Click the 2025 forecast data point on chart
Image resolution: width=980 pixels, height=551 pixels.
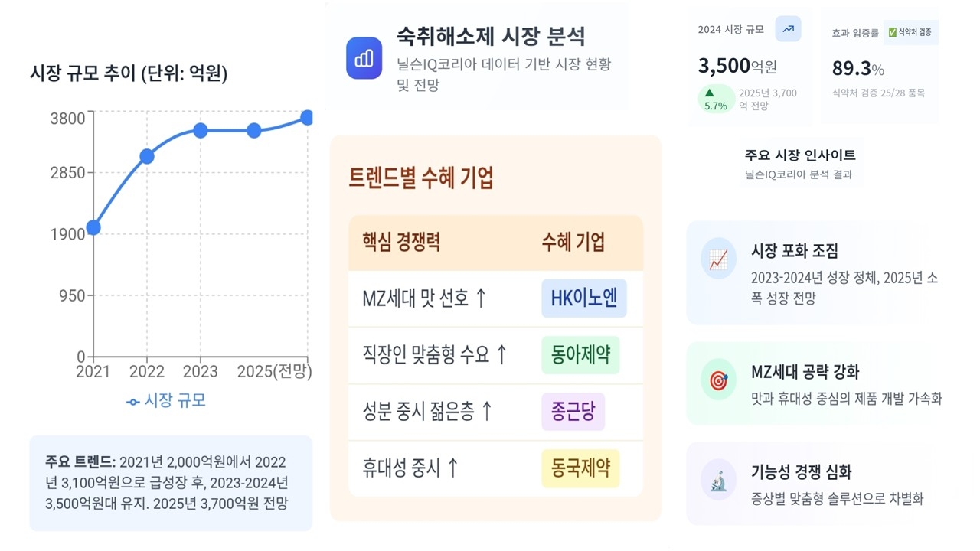[307, 117]
